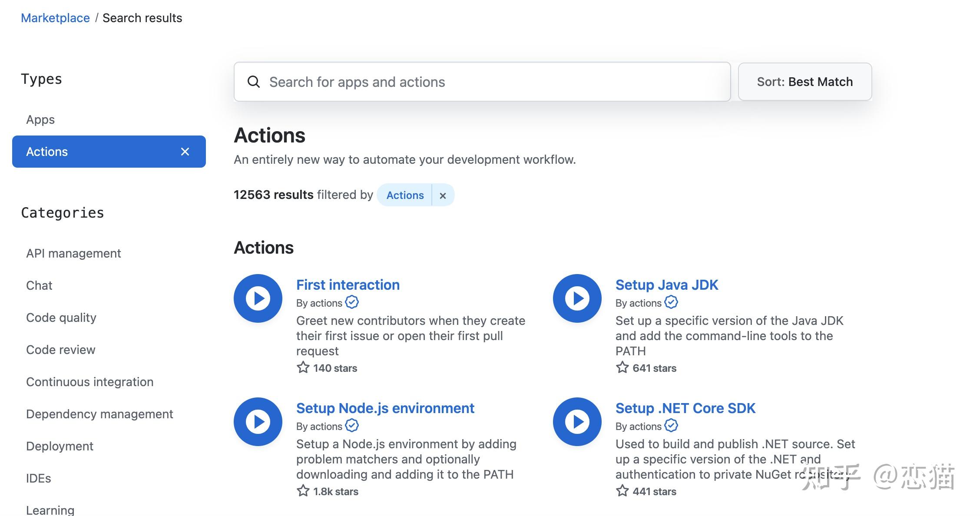Click verified badge beside Setup Java JDK author
Image resolution: width=980 pixels, height=516 pixels.
[671, 302]
